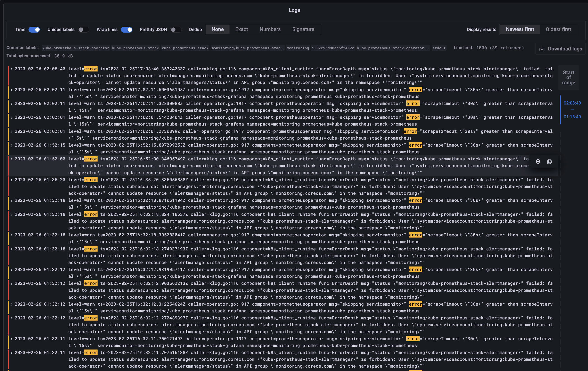
Task: Select None for dedup
Action: pos(217,29)
